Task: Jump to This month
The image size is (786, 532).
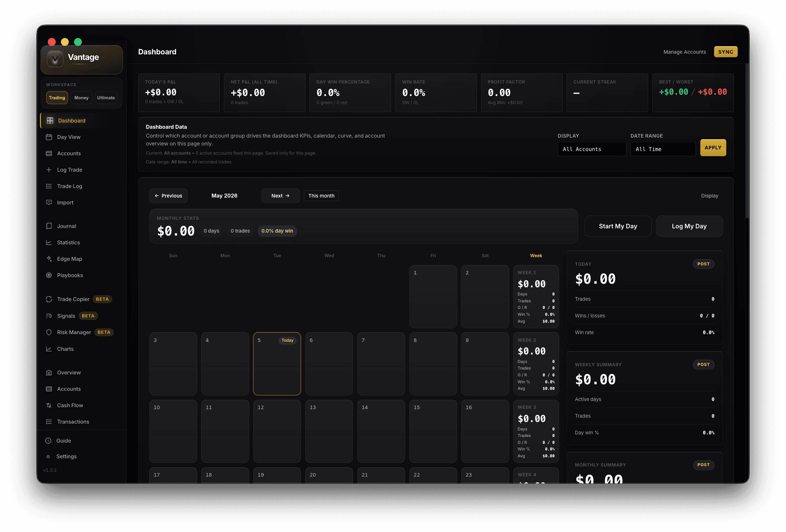Action: tap(321, 196)
